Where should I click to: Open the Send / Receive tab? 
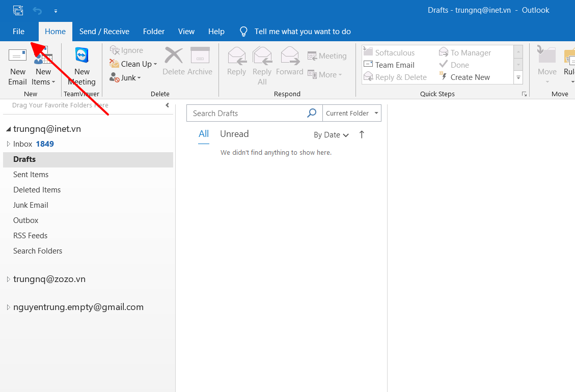[104, 32]
